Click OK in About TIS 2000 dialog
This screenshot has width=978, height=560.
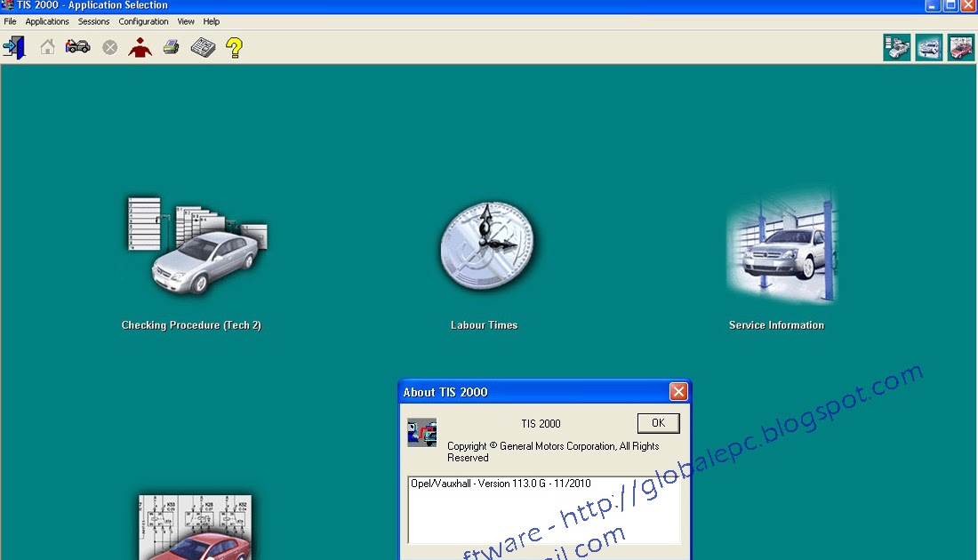pos(659,423)
